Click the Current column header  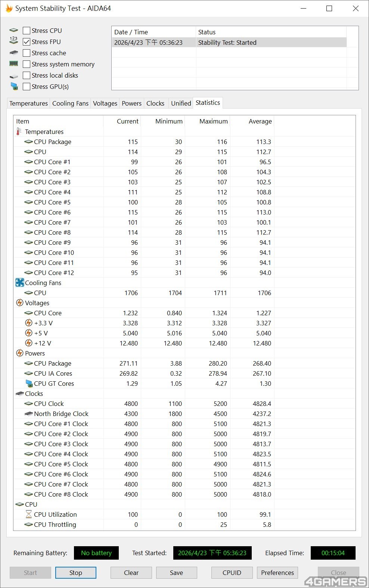[x=122, y=121]
